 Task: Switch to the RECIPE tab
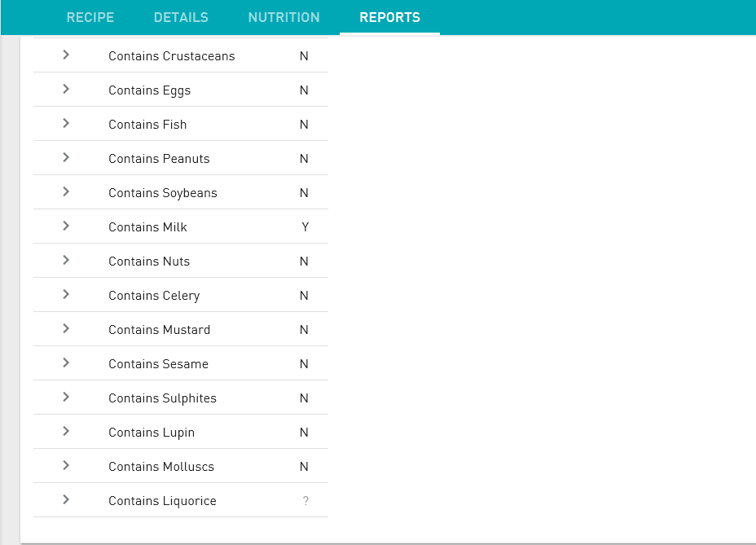[x=90, y=17]
